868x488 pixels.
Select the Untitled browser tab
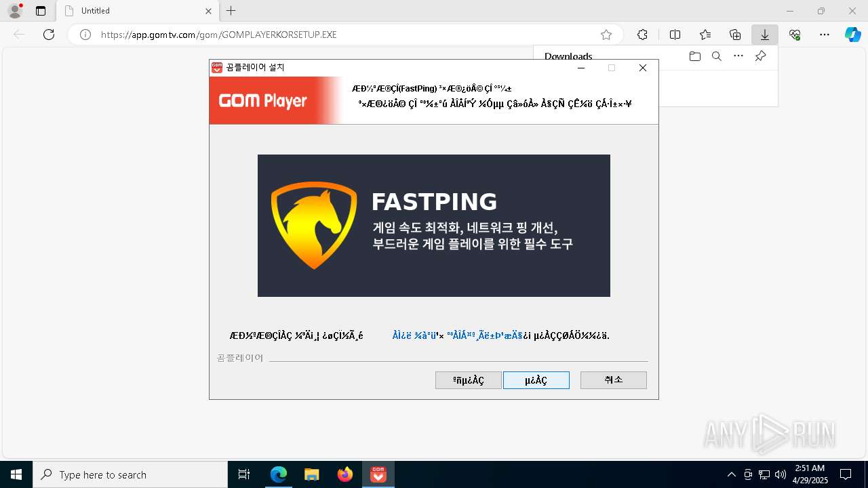click(x=138, y=11)
